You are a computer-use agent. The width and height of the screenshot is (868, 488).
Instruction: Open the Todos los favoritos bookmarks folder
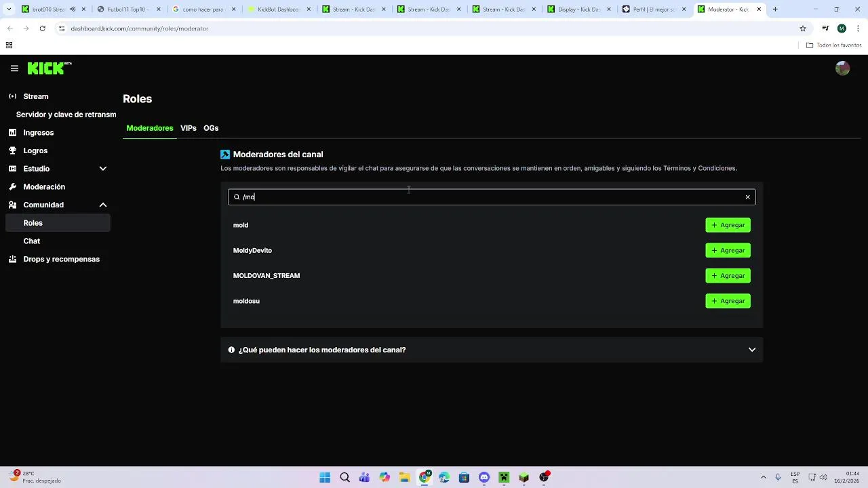(833, 45)
